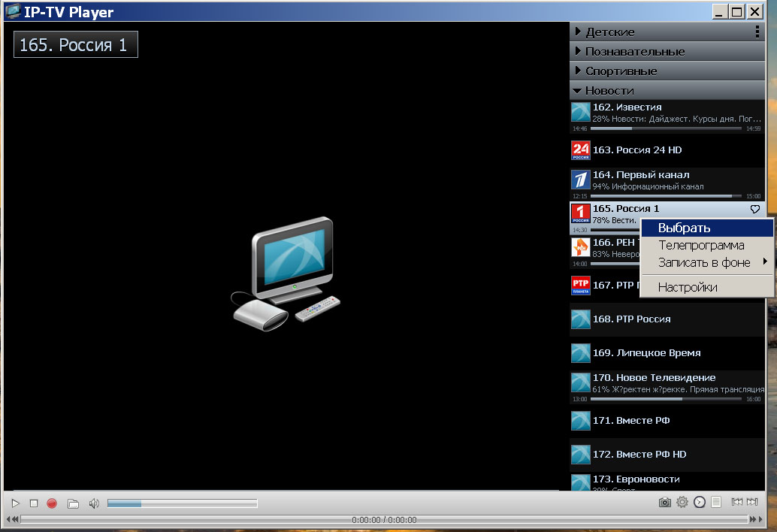Click the Евроновости channel logo

point(581,482)
